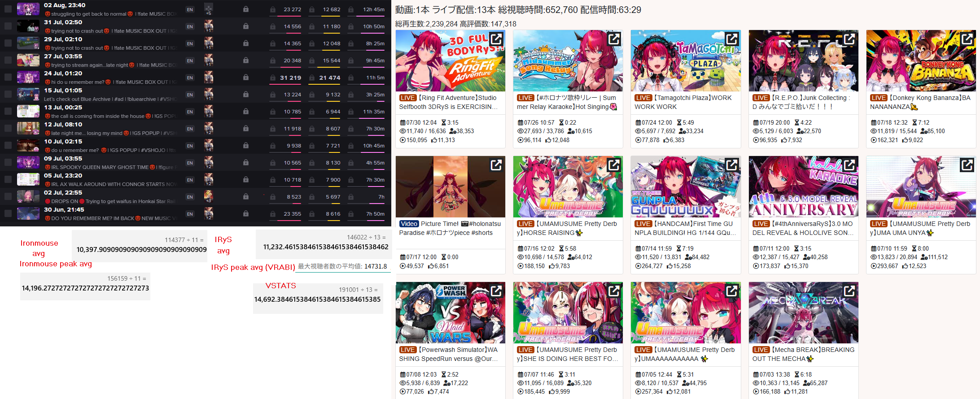Check the box beside the 27 Jul, 03:55 stream
This screenshot has width=980, height=399.
coord(8,60)
